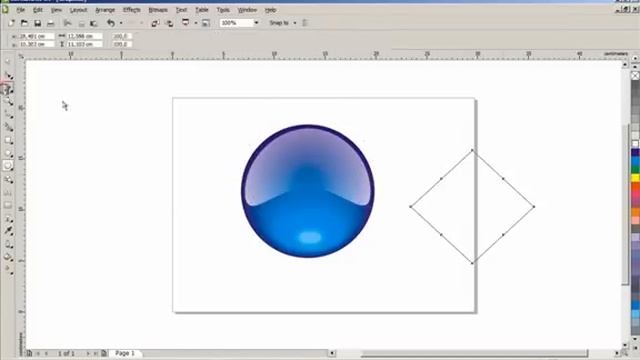Select the Outline tool
Viewport: 640px width, 360px height.
pos(8,244)
